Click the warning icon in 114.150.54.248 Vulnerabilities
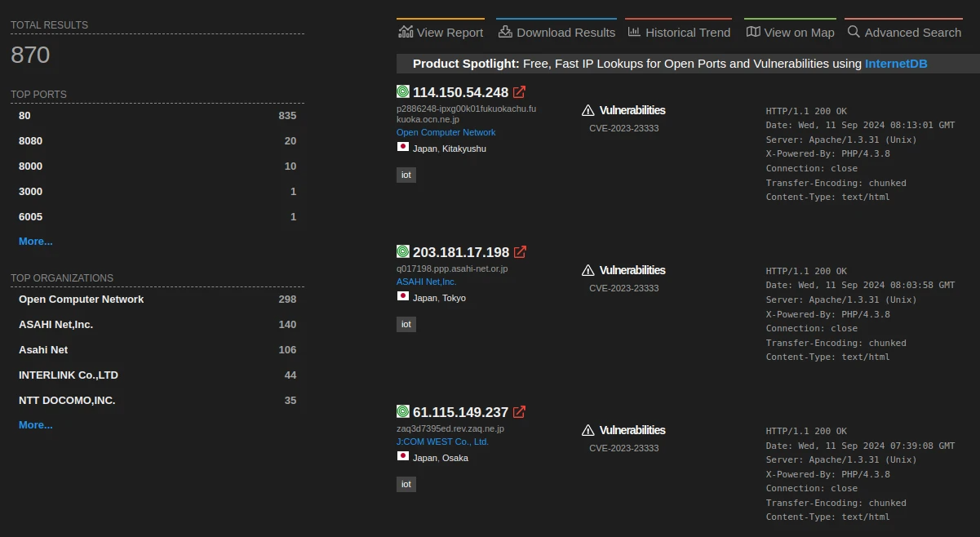980x537 pixels. coord(588,110)
